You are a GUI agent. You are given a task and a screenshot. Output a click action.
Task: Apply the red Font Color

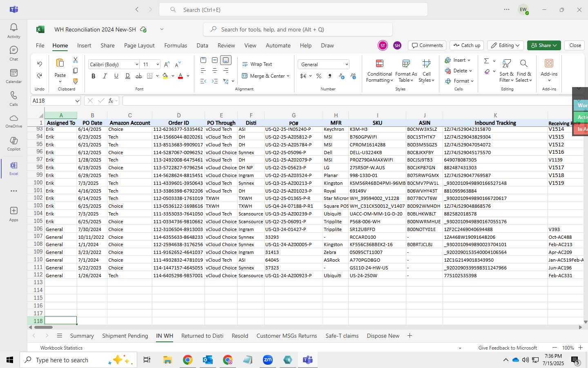[180, 76]
